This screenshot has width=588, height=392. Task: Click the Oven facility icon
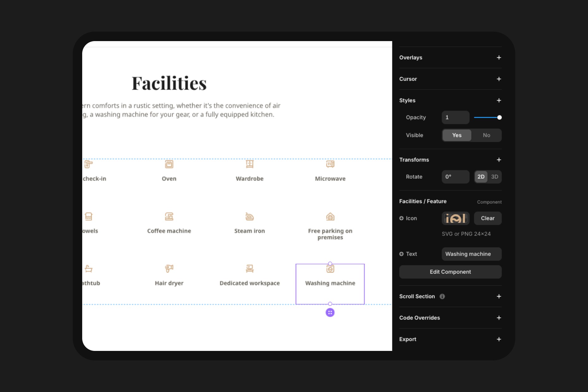tap(169, 164)
